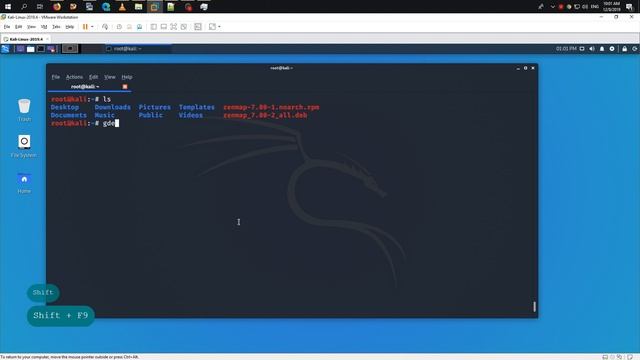Switch to VMware Unity mode icon
The height and width of the screenshot is (360, 640).
coord(184,27)
